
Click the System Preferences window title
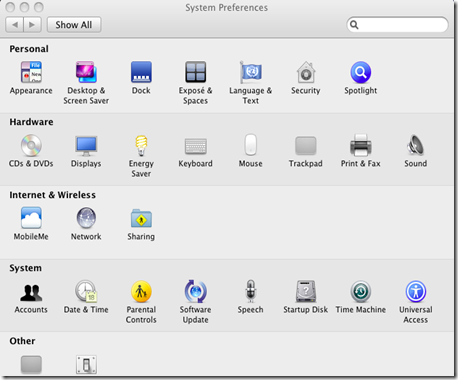[x=226, y=7]
